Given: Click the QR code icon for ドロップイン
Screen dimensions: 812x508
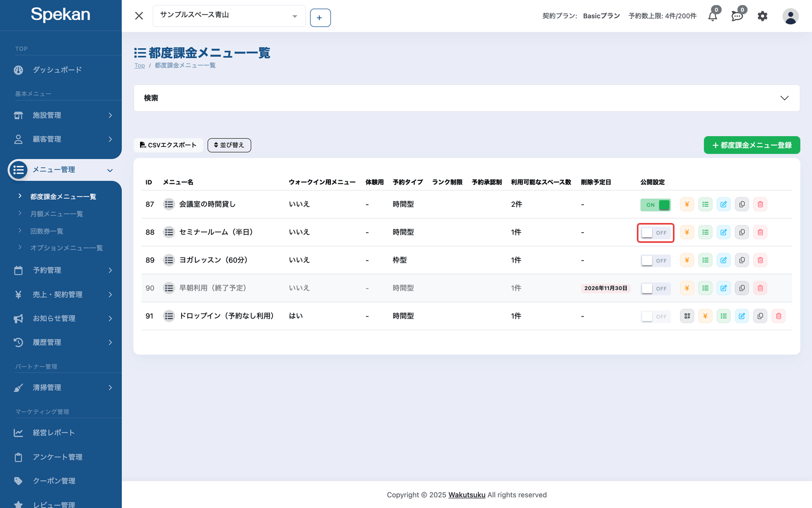Looking at the screenshot, I should pos(687,316).
